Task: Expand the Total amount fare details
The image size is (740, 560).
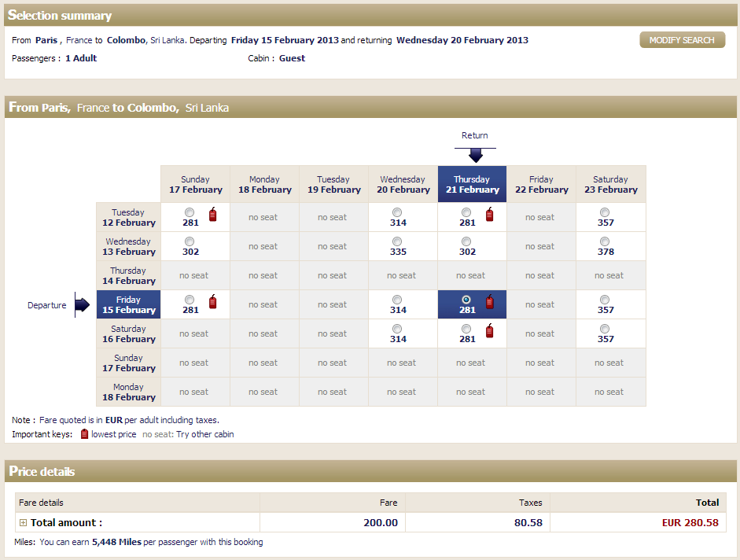Action: [x=24, y=523]
